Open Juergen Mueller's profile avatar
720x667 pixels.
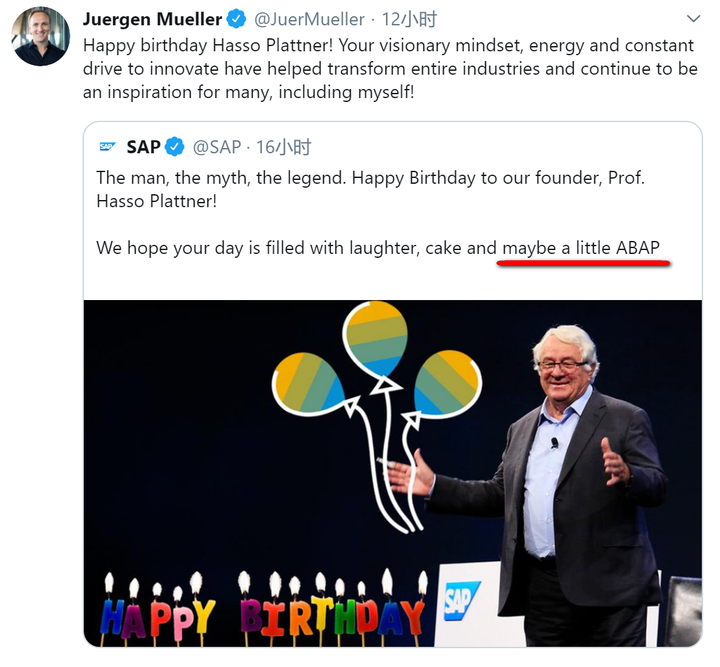click(41, 37)
